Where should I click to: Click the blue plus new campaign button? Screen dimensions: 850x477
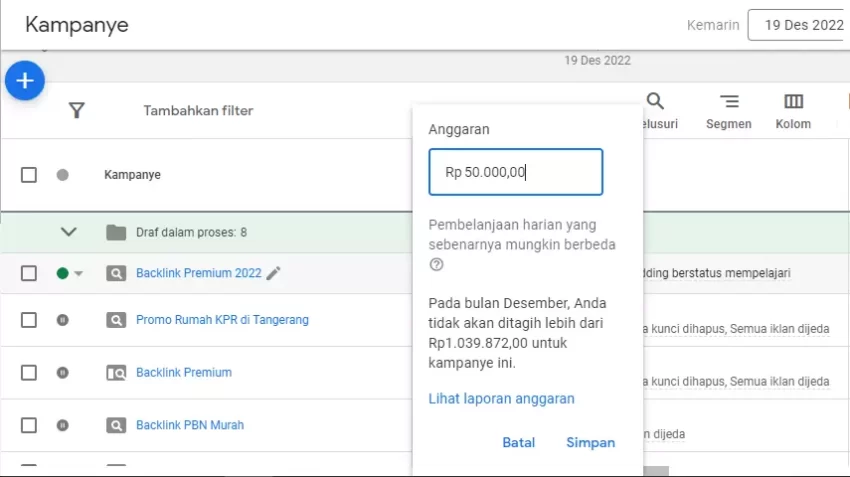pos(25,81)
